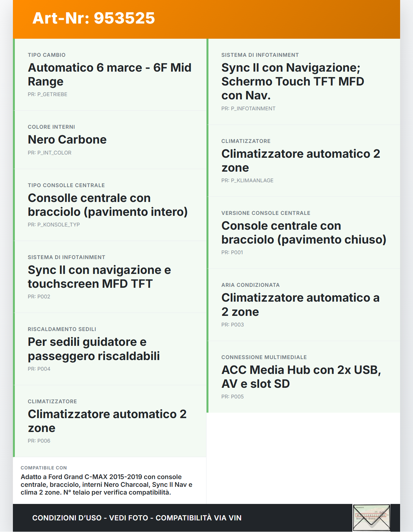This screenshot has height=532, width=413.
Task: Click the PR: P005 code label
Action: click(x=232, y=397)
